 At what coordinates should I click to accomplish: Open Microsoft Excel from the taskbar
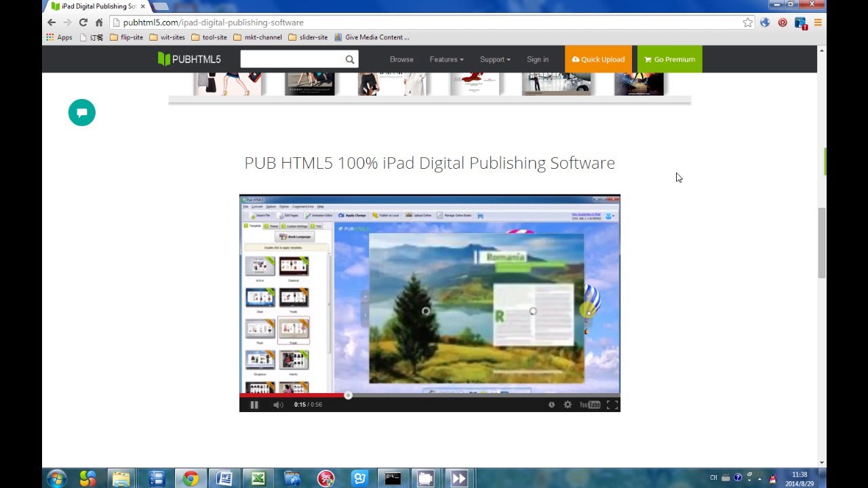258,479
